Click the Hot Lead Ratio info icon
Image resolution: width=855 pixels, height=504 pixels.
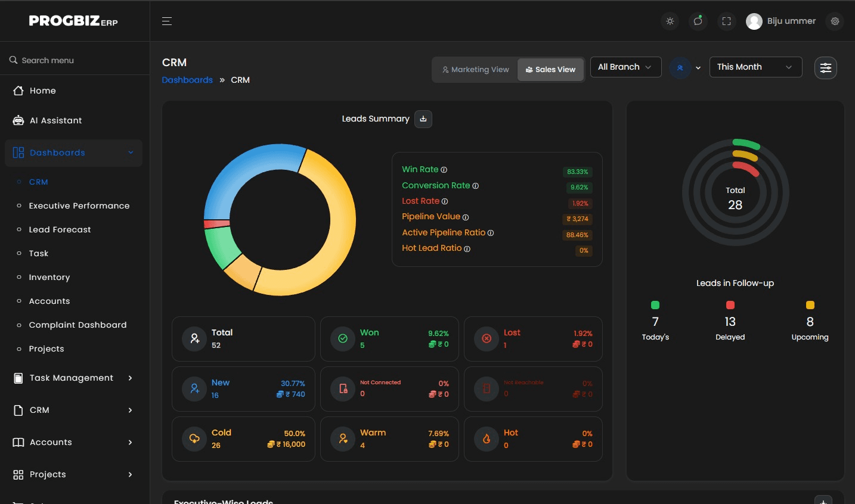(x=467, y=249)
